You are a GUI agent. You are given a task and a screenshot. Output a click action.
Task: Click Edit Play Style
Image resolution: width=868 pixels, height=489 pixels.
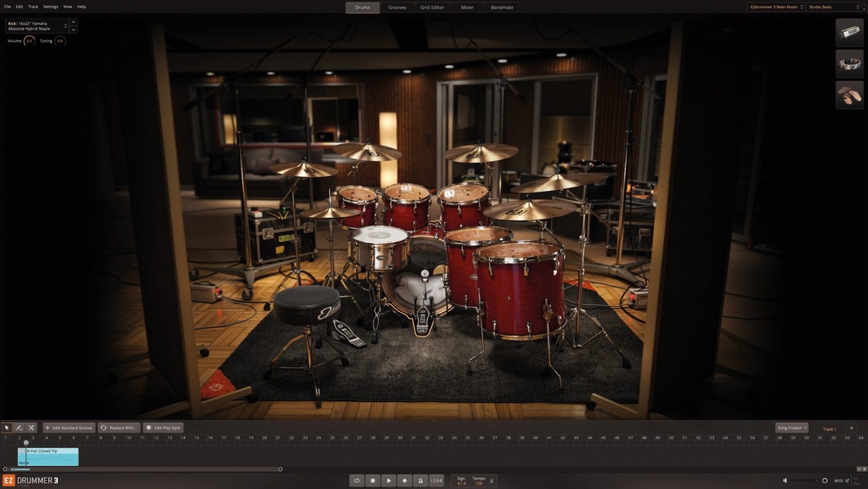tap(163, 428)
